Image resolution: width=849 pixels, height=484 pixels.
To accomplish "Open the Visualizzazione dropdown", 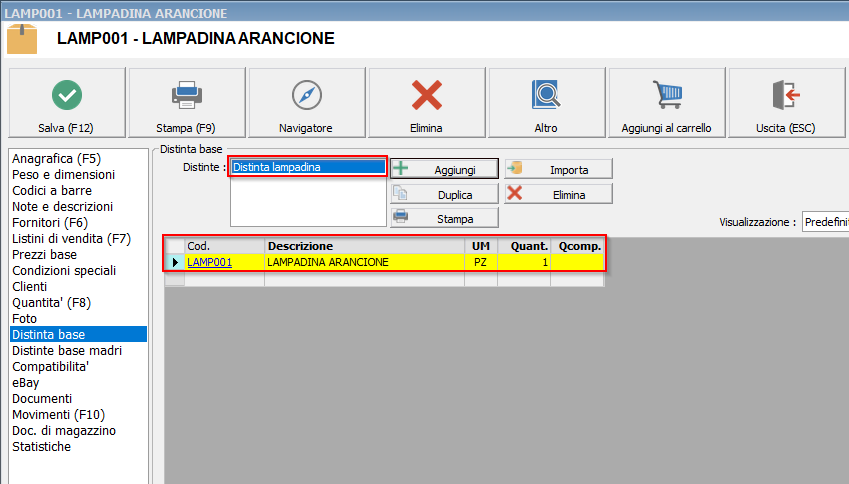I will (825, 222).
